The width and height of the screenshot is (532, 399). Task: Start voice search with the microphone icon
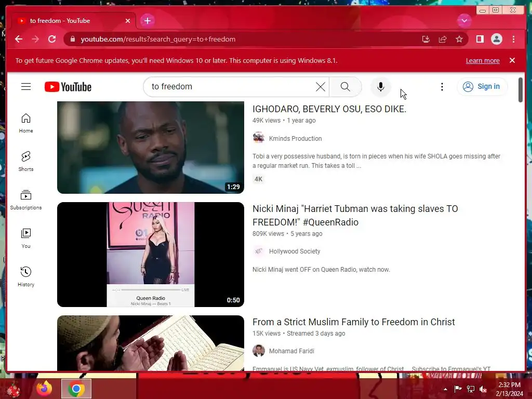click(x=381, y=87)
